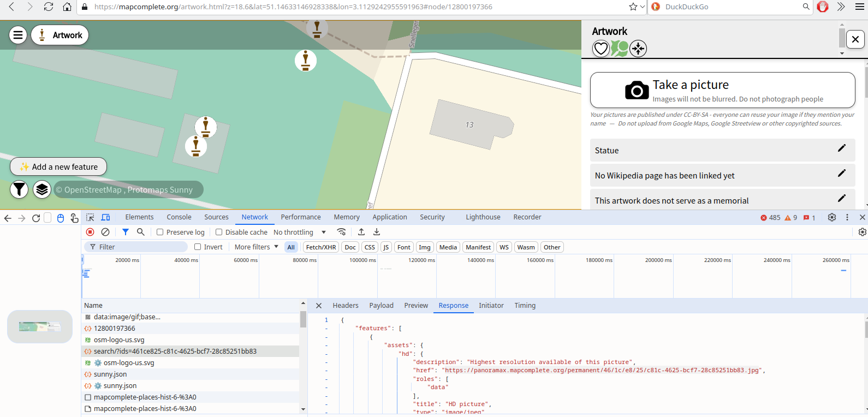This screenshot has width=868, height=417.
Task: Open DevTools settings gear
Action: click(832, 217)
